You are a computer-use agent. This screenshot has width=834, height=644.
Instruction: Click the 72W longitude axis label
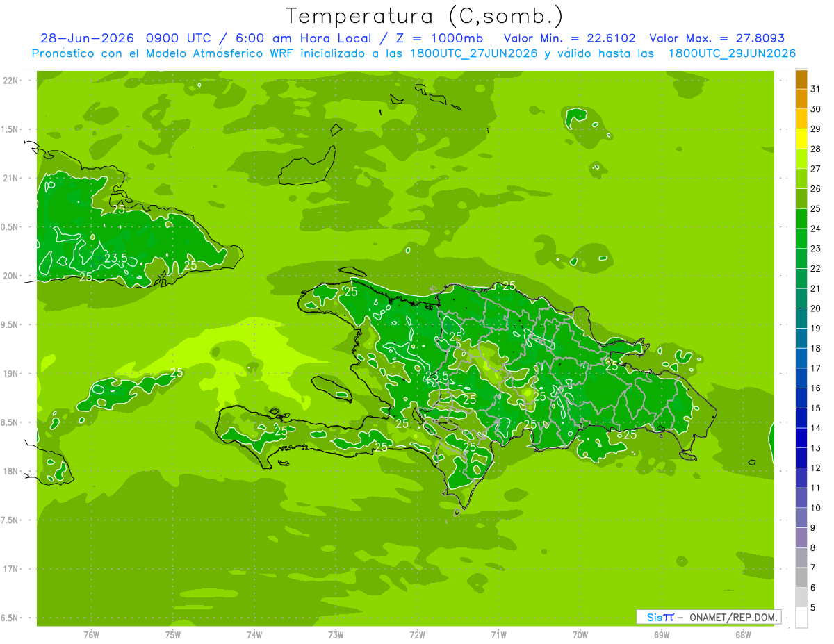coord(417,635)
